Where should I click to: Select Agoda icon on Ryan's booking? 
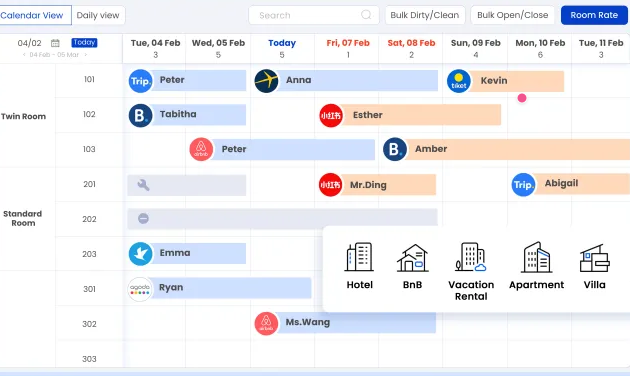(x=140, y=289)
